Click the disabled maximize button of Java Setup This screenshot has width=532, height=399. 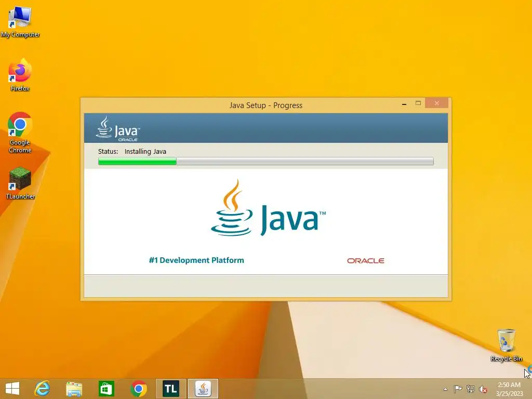pyautogui.click(x=418, y=103)
